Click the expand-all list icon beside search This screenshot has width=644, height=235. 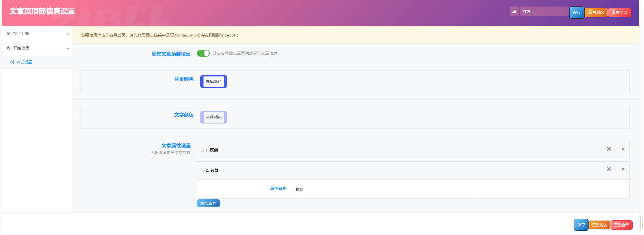[x=514, y=11]
